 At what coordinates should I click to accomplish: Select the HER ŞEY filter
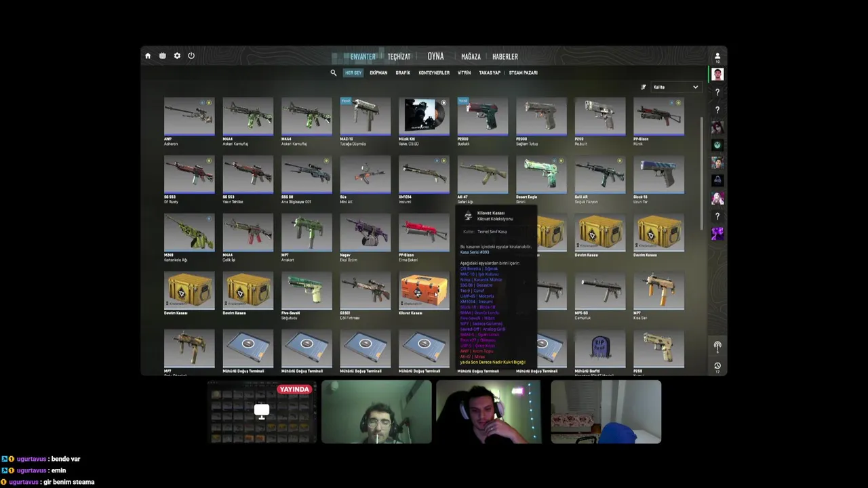pyautogui.click(x=353, y=73)
